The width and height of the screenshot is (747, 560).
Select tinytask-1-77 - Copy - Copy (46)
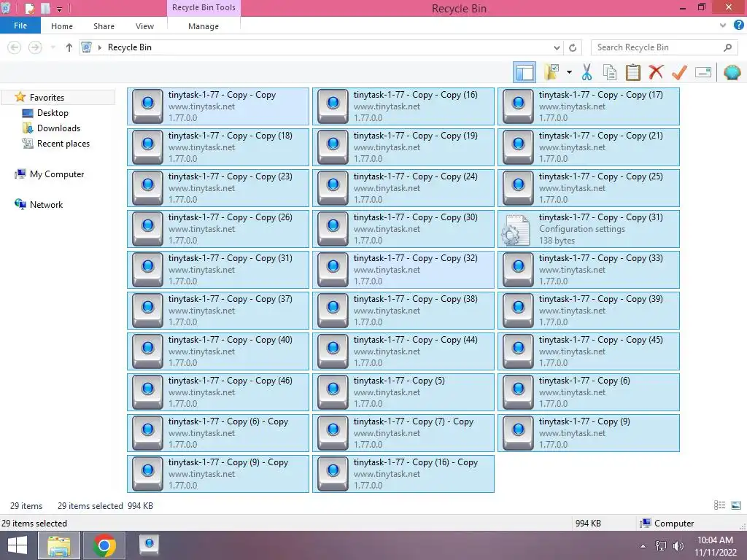point(217,392)
